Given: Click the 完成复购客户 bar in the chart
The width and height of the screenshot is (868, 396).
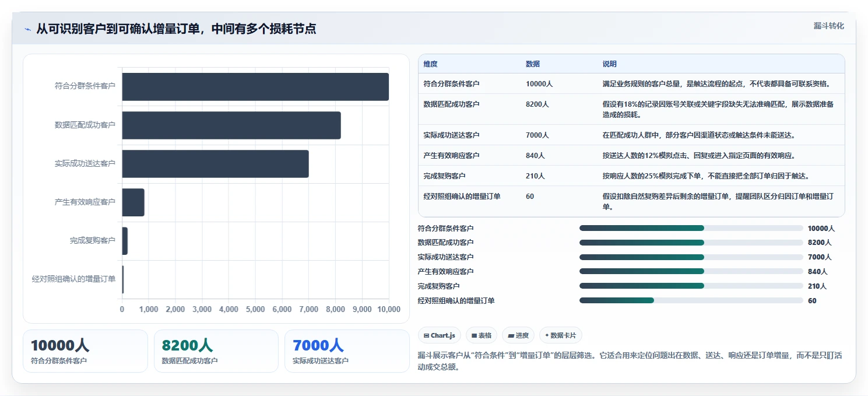Looking at the screenshot, I should click(125, 241).
